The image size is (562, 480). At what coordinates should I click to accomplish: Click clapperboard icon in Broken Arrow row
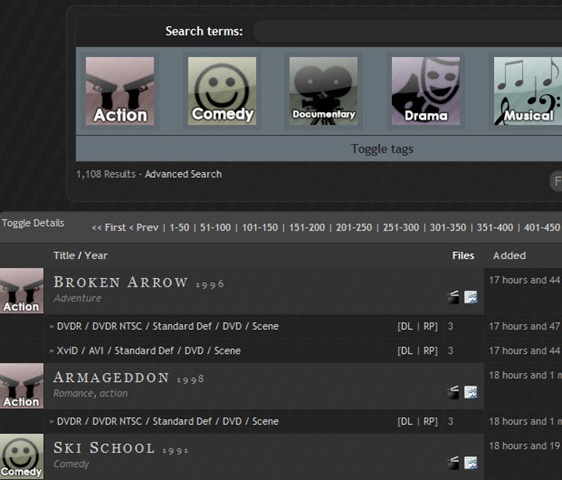[x=453, y=297]
